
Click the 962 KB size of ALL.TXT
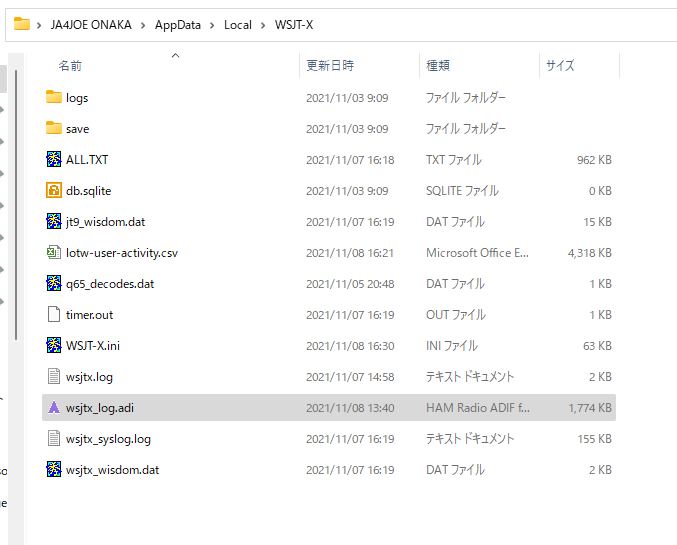click(594, 160)
